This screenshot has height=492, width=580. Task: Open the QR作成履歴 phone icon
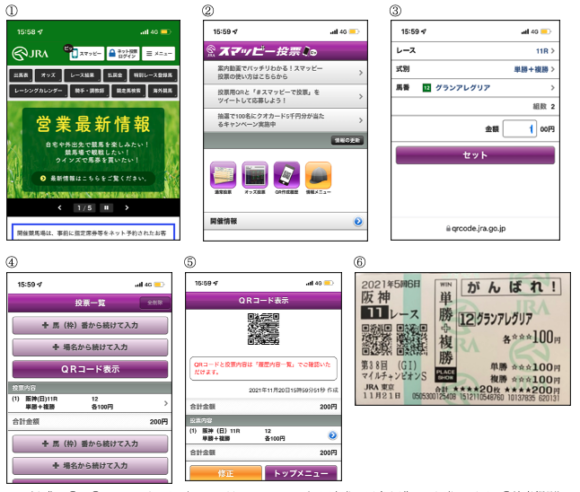pyautogui.click(x=287, y=175)
